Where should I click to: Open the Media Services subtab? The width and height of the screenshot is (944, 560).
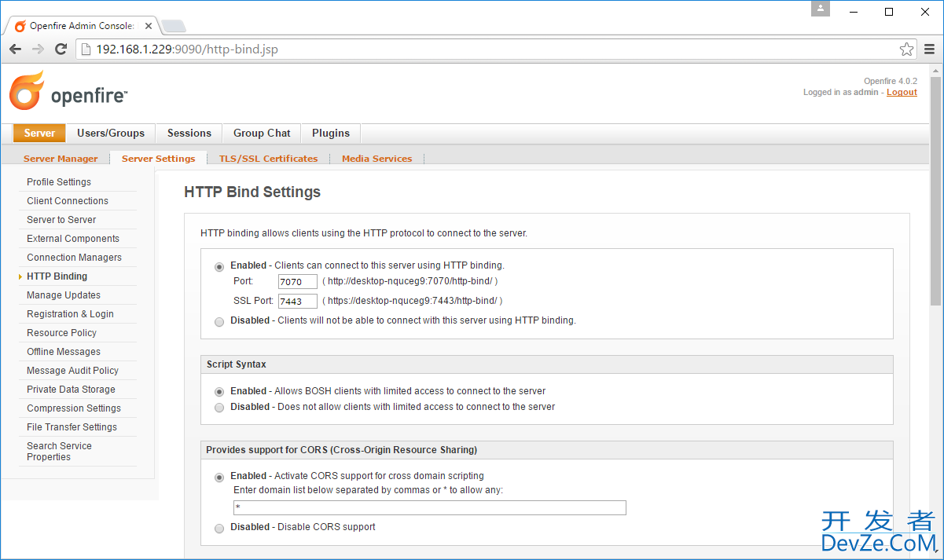(x=376, y=159)
